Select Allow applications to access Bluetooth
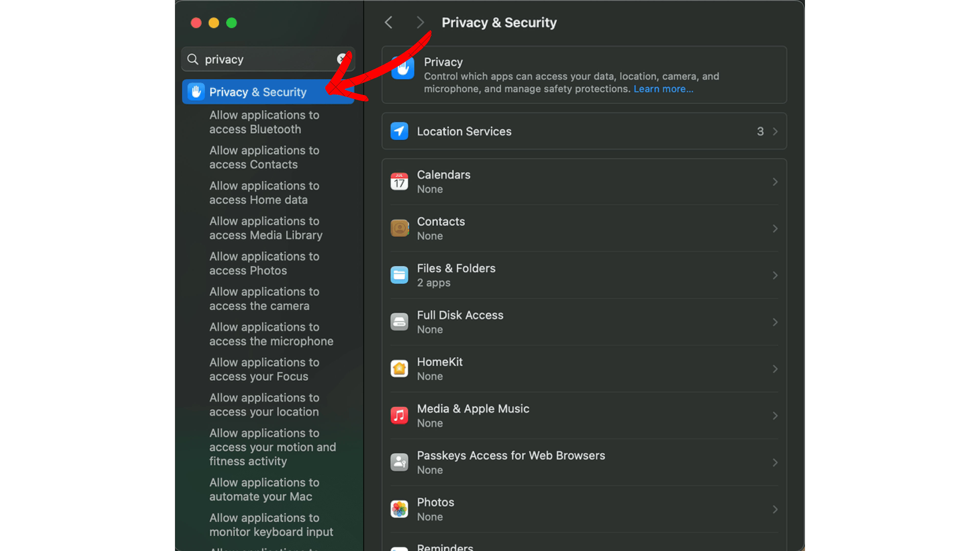The width and height of the screenshot is (980, 551). pyautogui.click(x=264, y=122)
